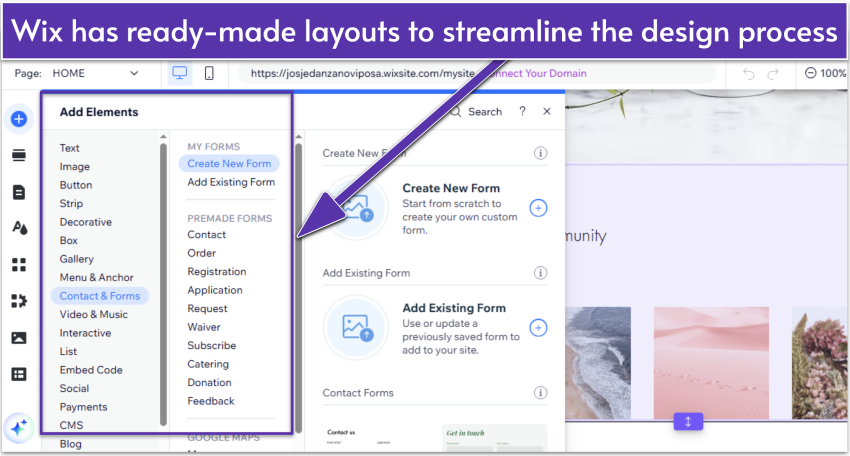Open Waiver premade forms

pyautogui.click(x=204, y=327)
